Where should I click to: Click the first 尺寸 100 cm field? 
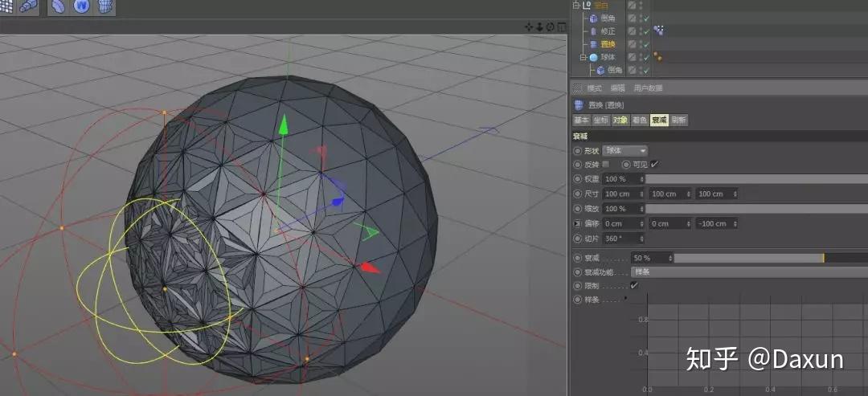point(624,194)
